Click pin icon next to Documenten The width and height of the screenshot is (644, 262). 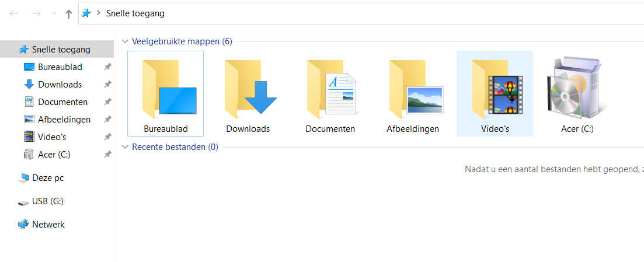(107, 102)
